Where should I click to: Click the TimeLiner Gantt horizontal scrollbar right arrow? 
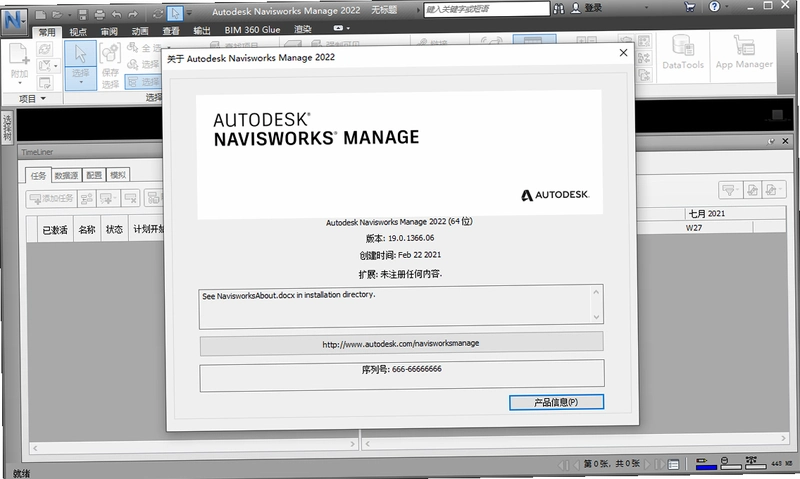[784, 438]
